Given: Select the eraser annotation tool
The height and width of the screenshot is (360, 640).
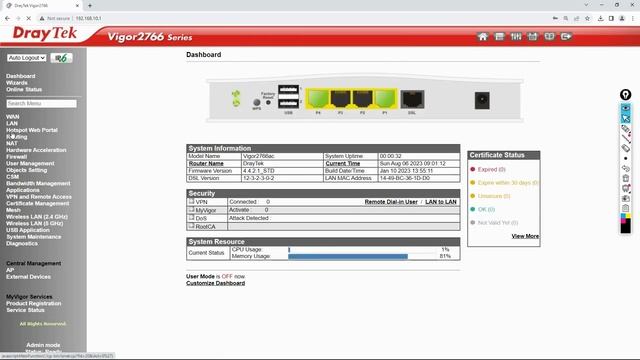Looking at the screenshot, I should [625, 148].
